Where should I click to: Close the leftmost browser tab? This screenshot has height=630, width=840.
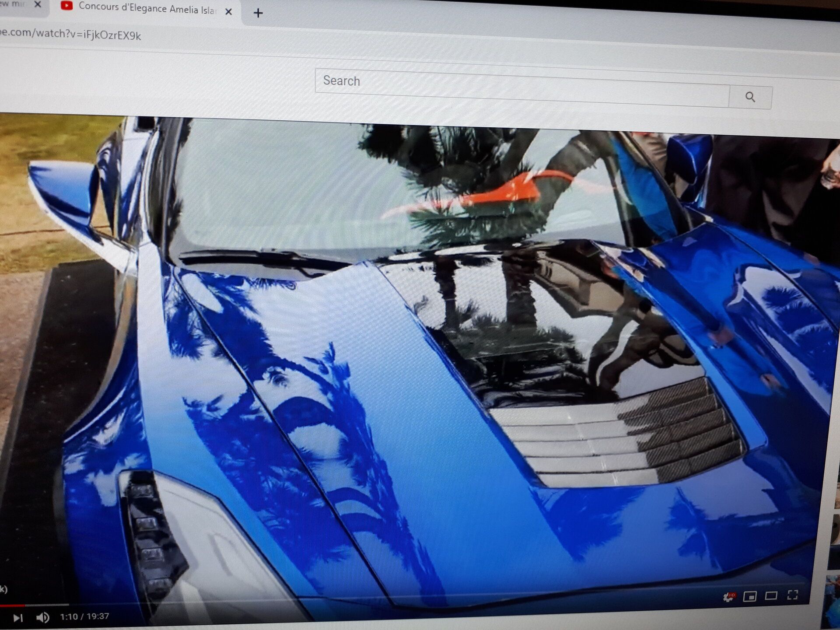38,4
